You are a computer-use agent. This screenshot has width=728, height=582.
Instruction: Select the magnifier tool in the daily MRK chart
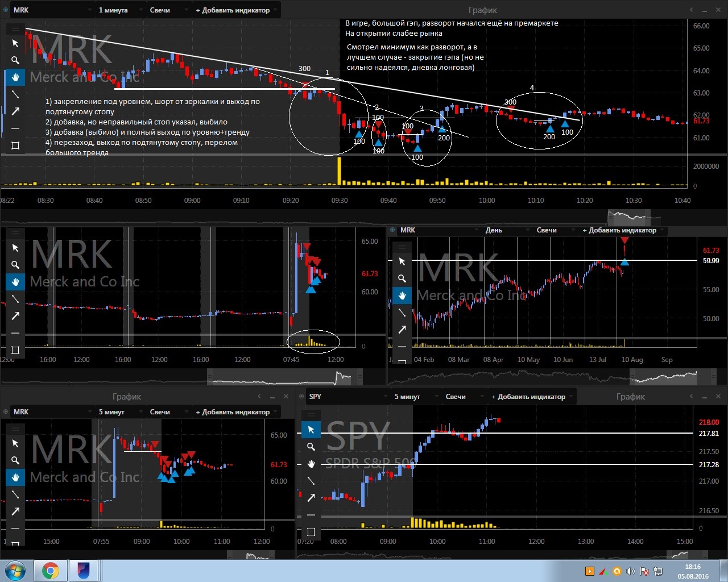tap(402, 278)
